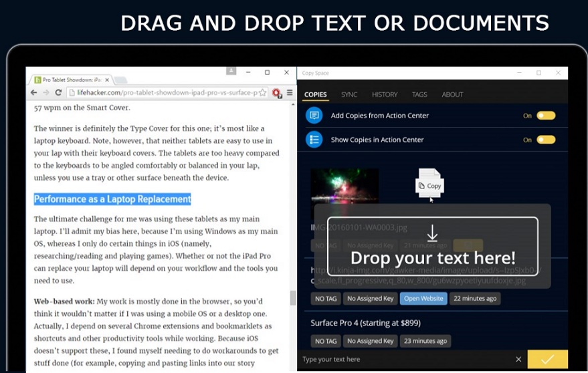
Task: Click the Show Copies in Action Center icon
Action: (x=314, y=140)
